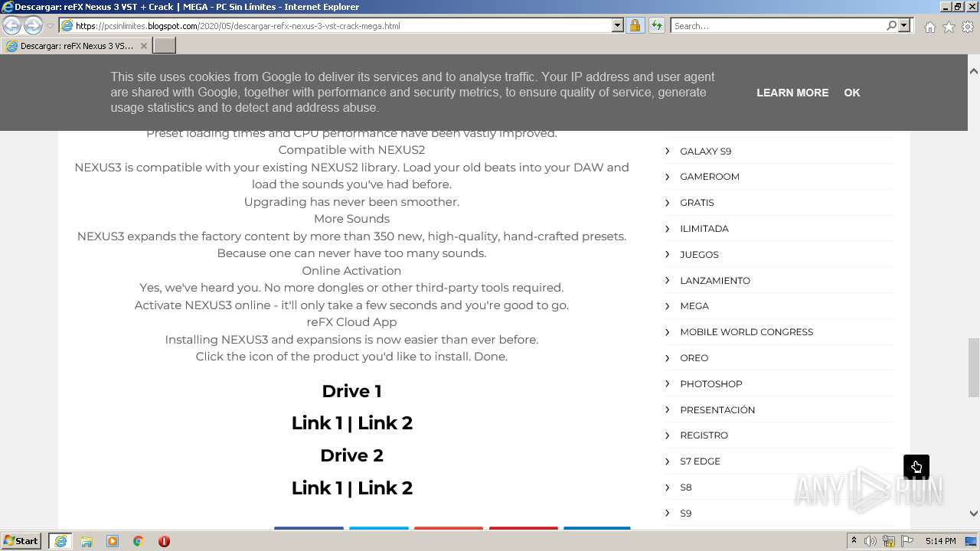
Task: Click the volume speaker tray icon
Action: [871, 541]
